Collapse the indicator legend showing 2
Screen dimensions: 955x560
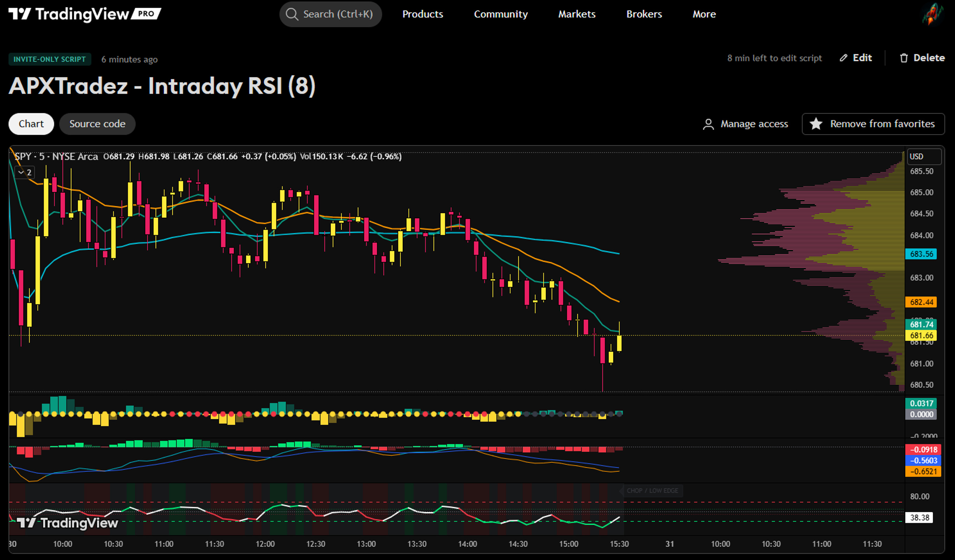pos(25,172)
